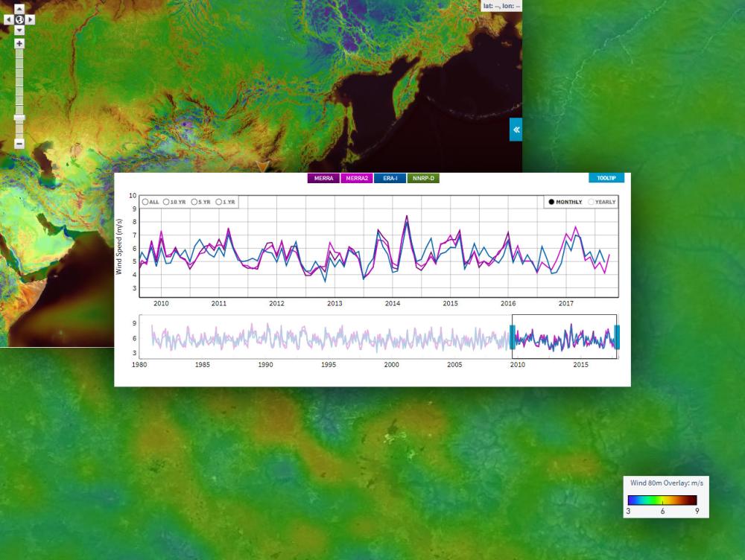
Task: Pan the map up with the arrow
Action: click(x=19, y=9)
